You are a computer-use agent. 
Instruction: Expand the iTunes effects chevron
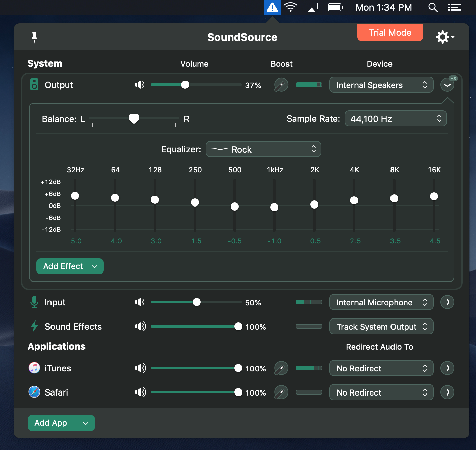coord(447,368)
